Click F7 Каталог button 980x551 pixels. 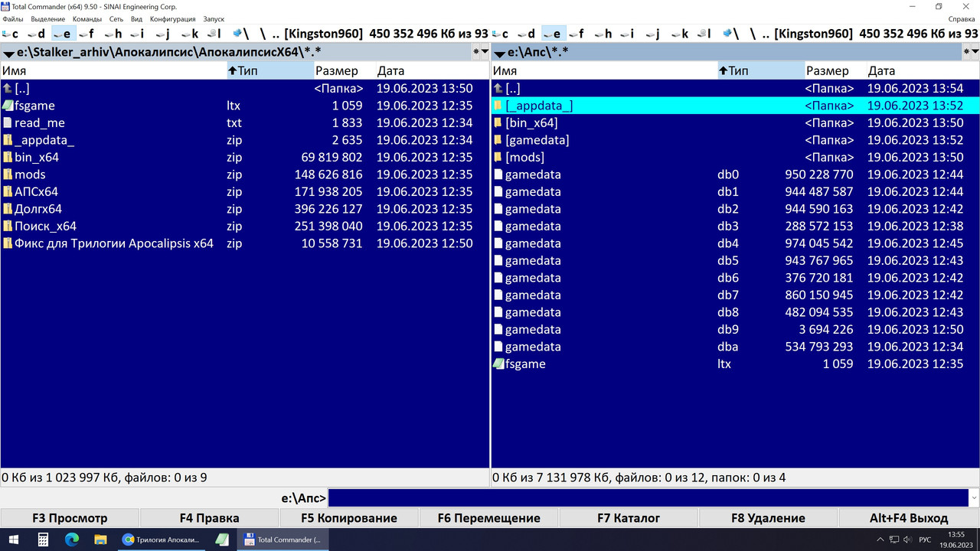coord(629,518)
